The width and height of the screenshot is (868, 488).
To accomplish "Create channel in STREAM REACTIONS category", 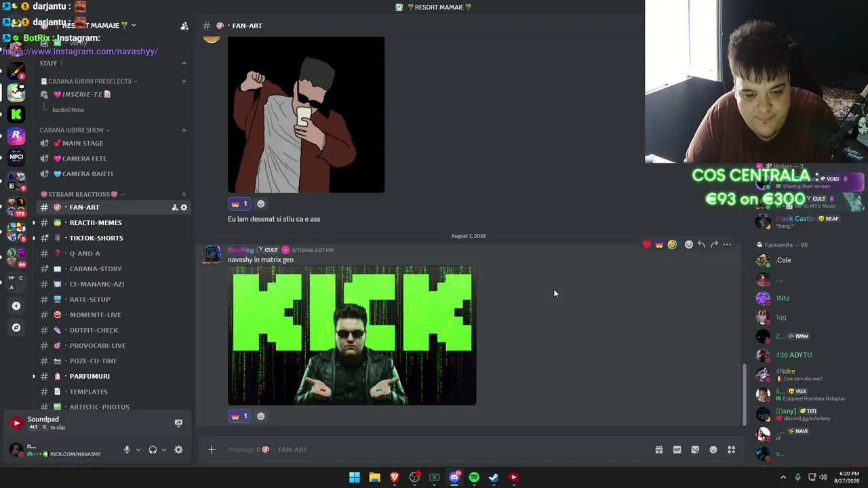I will click(x=184, y=195).
